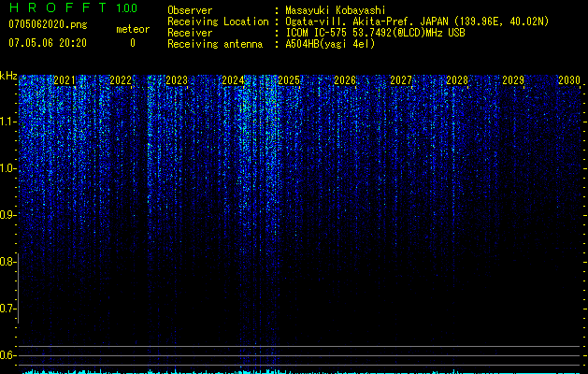Image resolution: width=588 pixels, height=374 pixels.
Task: Select the filename 0705062020.png
Action: (48, 25)
